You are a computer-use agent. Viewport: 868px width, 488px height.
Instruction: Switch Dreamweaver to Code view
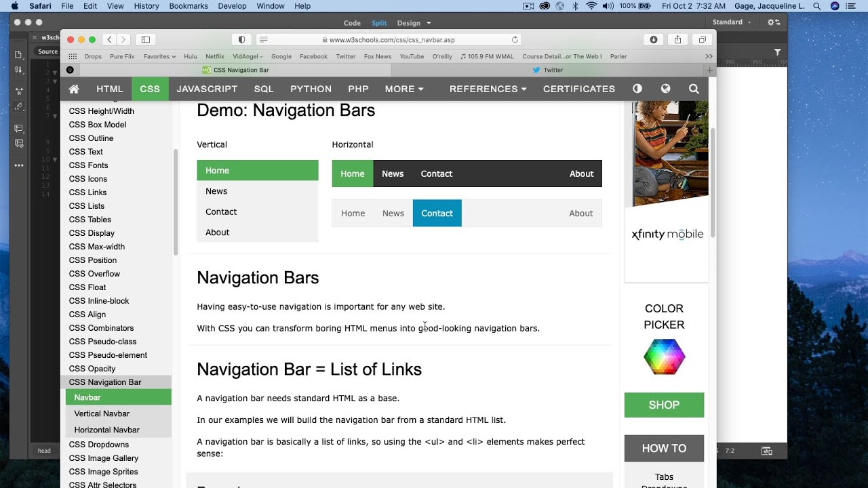(x=352, y=23)
